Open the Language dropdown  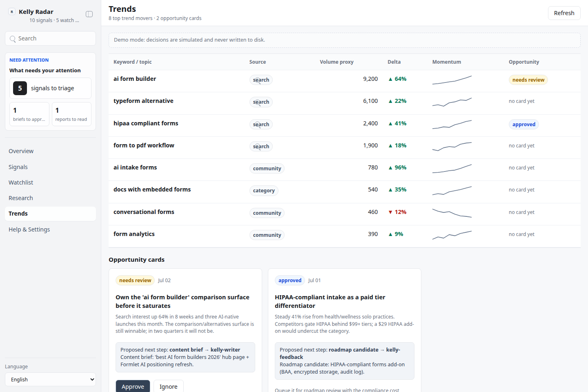coord(50,379)
